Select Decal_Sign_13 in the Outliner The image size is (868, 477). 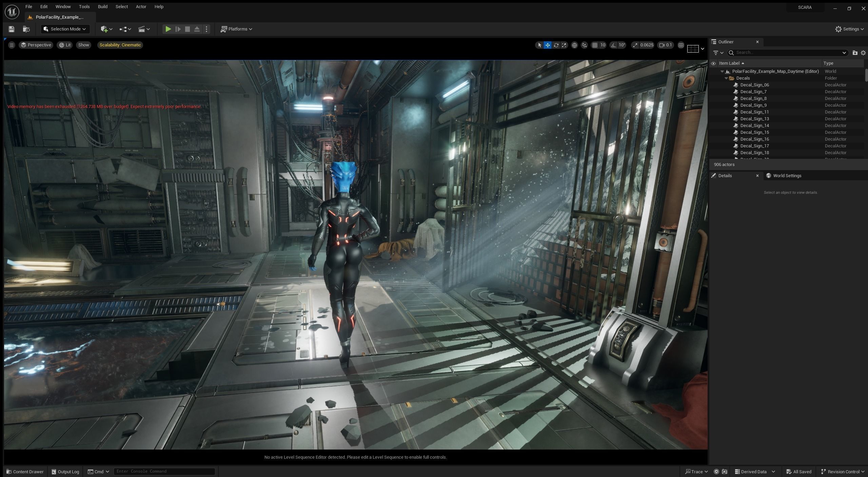pyautogui.click(x=754, y=119)
